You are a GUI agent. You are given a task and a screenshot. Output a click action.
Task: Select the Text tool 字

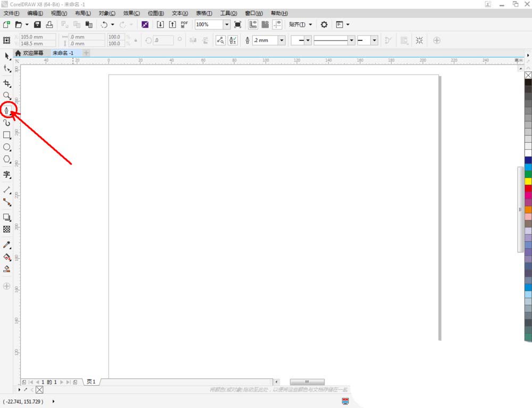click(7, 175)
